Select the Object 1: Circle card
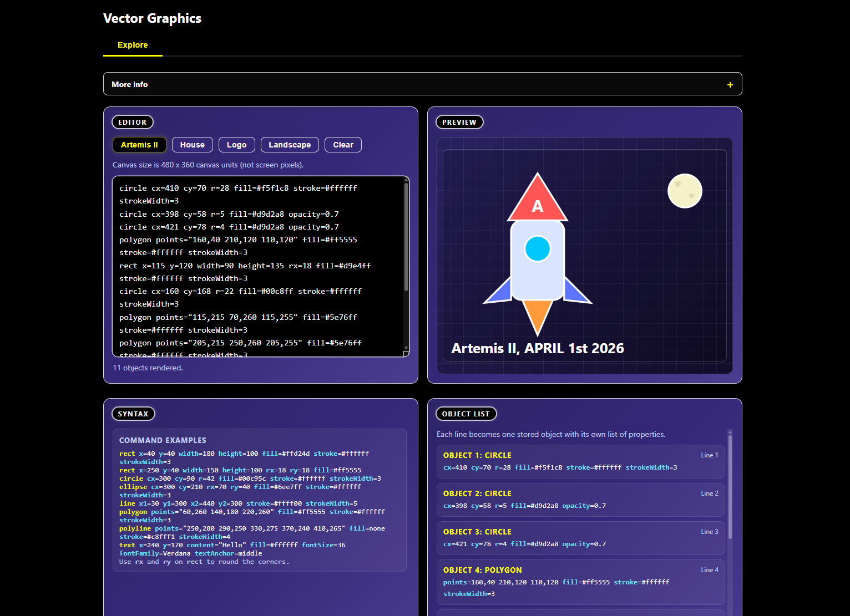This screenshot has height=616, width=850. pos(581,461)
